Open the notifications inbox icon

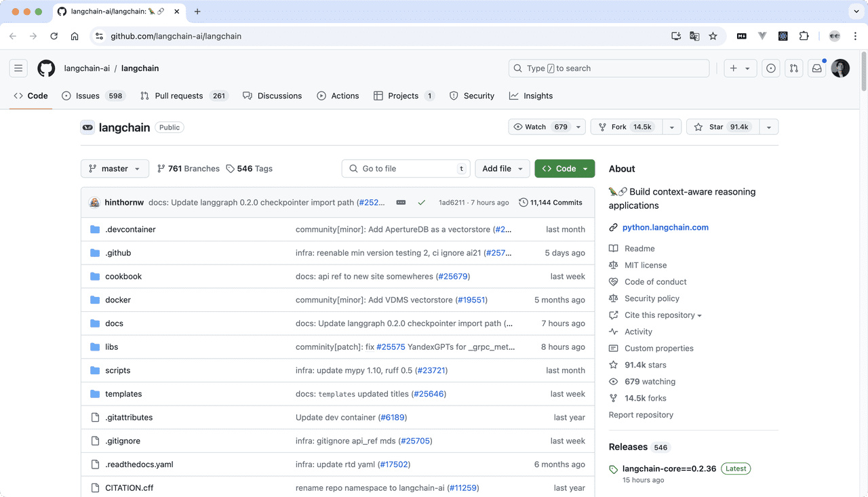tap(817, 68)
